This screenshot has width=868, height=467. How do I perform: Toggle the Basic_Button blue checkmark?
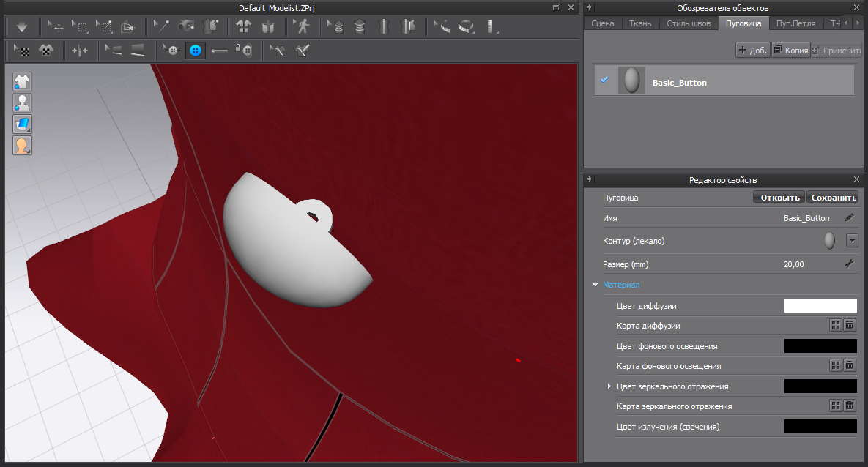(604, 80)
